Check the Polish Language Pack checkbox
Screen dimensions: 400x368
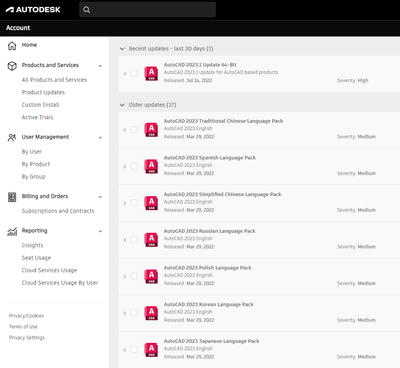click(x=134, y=276)
